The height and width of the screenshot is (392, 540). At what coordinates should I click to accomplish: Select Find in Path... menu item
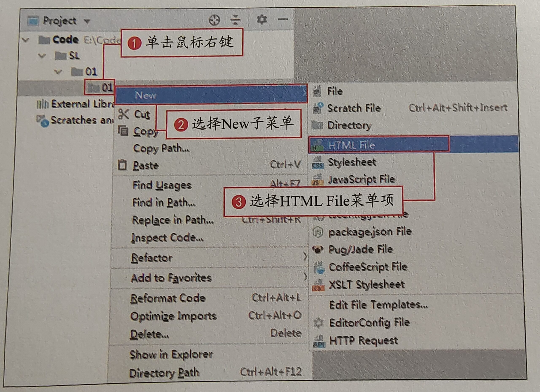pyautogui.click(x=164, y=203)
